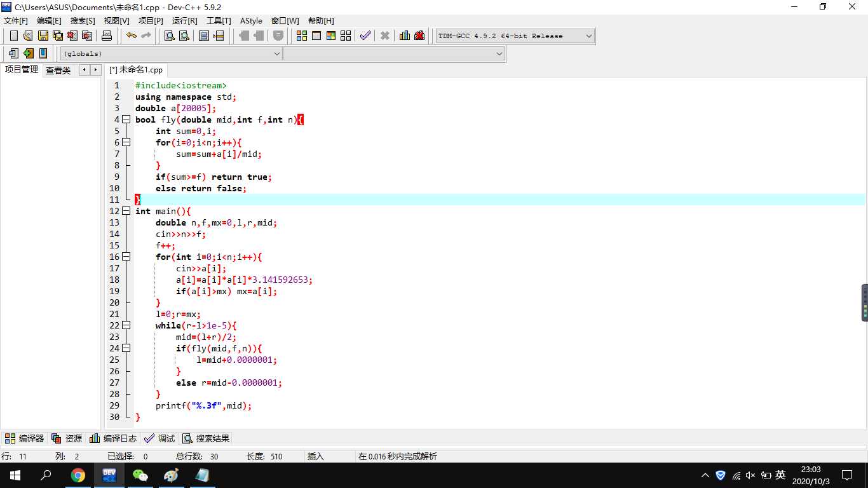The width and height of the screenshot is (868, 488).
Task: Click the grayed-out Indent toolbar icon
Action: [244, 36]
